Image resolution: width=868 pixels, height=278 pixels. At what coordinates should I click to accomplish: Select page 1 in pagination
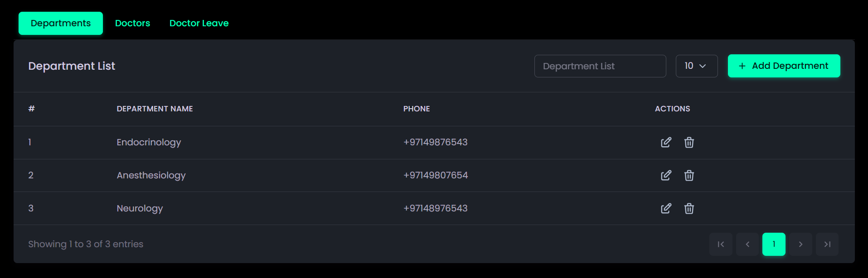[x=774, y=244]
